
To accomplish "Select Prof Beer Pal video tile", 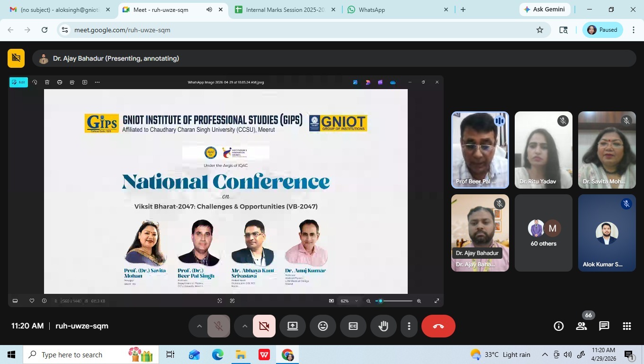I will (480, 150).
